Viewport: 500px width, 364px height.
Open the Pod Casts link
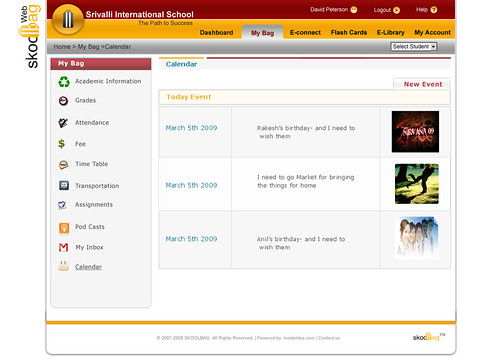point(90,227)
